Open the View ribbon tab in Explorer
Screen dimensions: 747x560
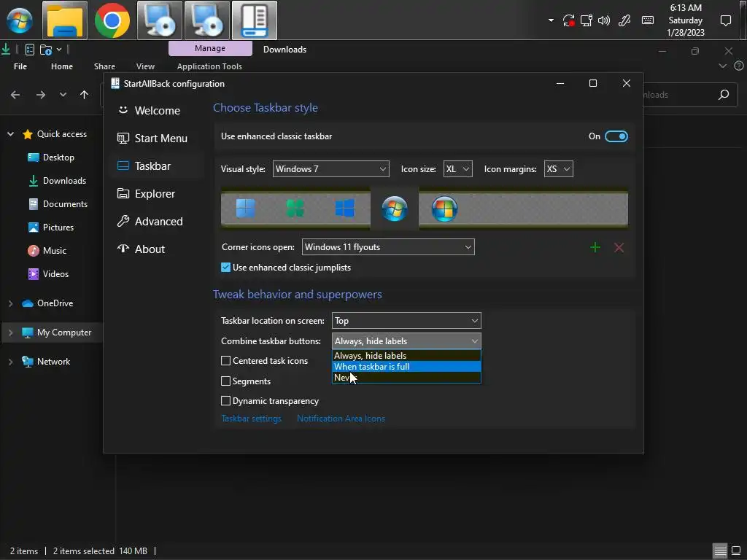pos(145,66)
